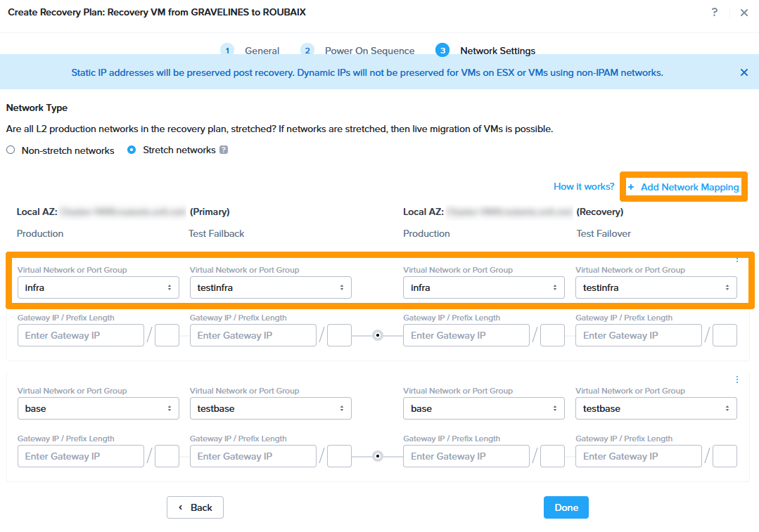Click primary production infra Gateway IP field
The height and width of the screenshot is (532, 759).
(x=81, y=336)
